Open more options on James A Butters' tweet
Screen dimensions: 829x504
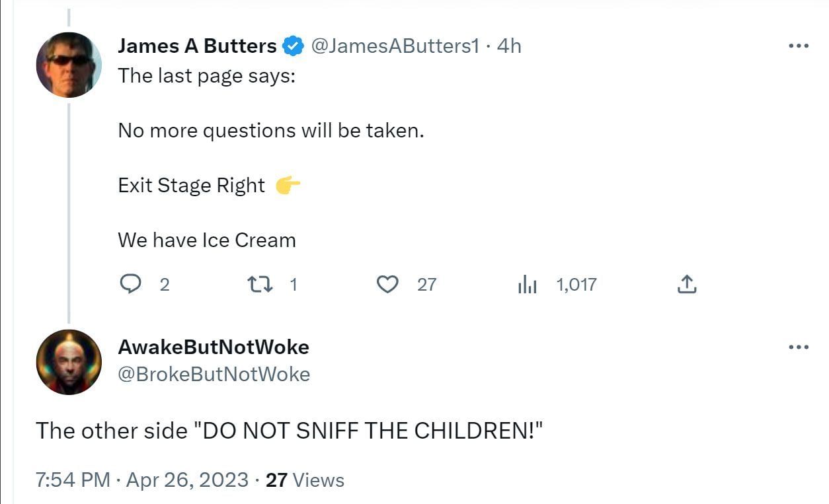pyautogui.click(x=799, y=46)
